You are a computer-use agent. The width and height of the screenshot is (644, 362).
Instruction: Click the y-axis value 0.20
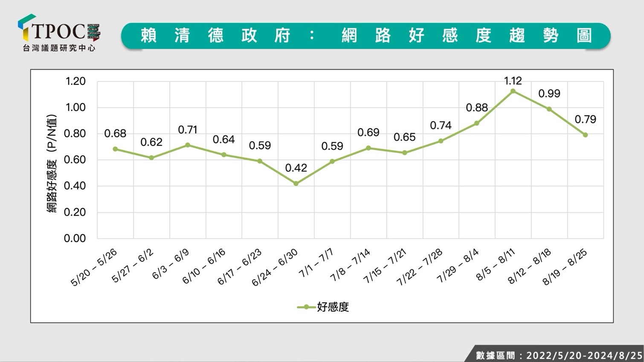(x=75, y=212)
